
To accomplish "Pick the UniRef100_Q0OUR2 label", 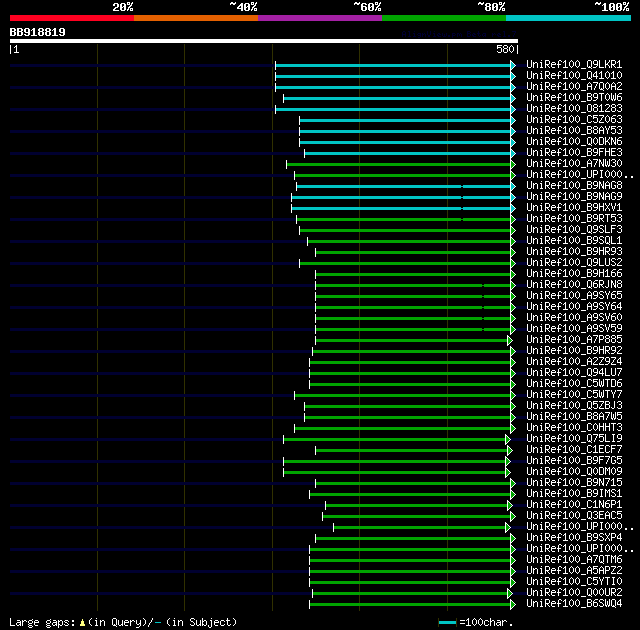I will click(x=574, y=593).
